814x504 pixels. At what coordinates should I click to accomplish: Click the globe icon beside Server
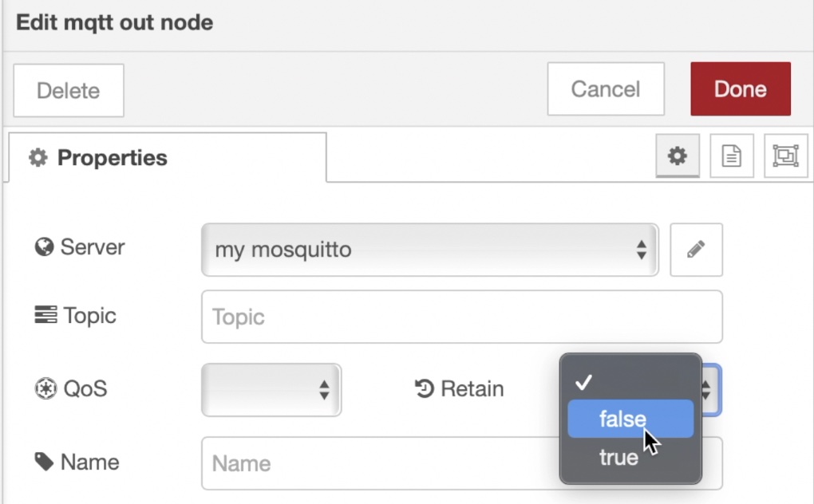[x=44, y=246]
